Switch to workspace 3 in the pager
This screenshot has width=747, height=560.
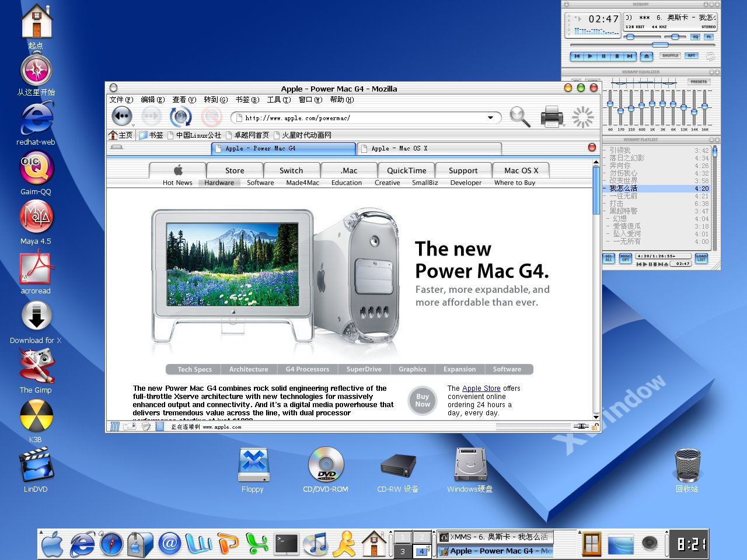pos(403,551)
